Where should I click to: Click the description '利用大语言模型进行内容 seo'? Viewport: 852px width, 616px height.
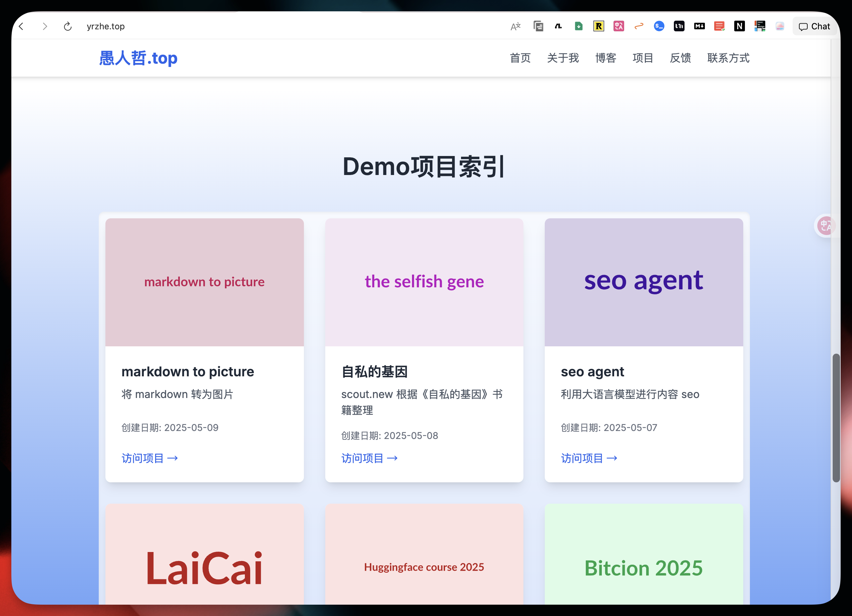click(630, 394)
